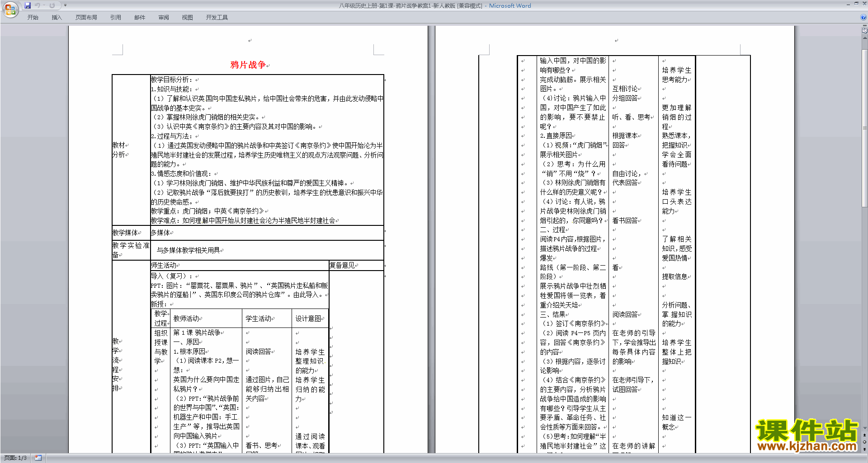Click the line 3.情感态度和价值观：
Screen dimensions: 868x463
pos(182,173)
